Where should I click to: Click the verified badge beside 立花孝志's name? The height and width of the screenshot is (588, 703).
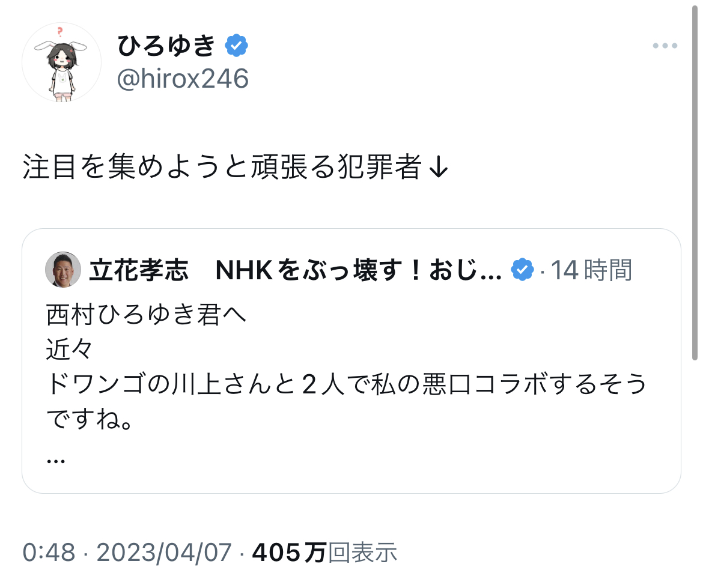click(522, 271)
